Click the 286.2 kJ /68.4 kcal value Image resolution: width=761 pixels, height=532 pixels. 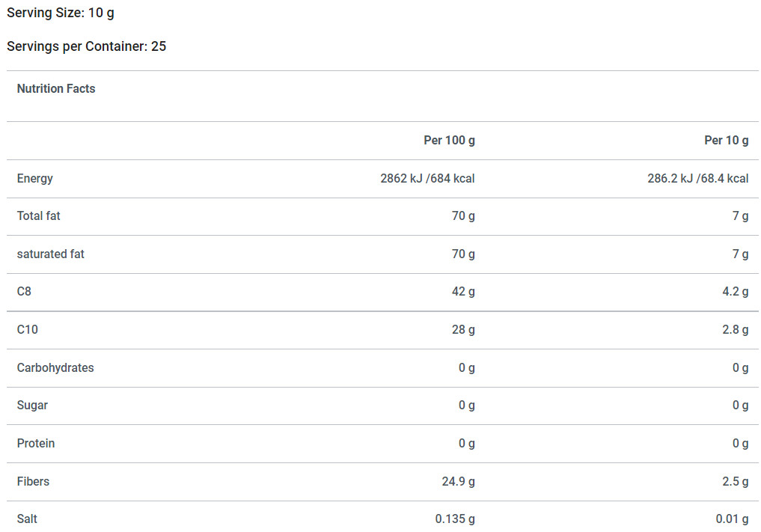pos(698,179)
